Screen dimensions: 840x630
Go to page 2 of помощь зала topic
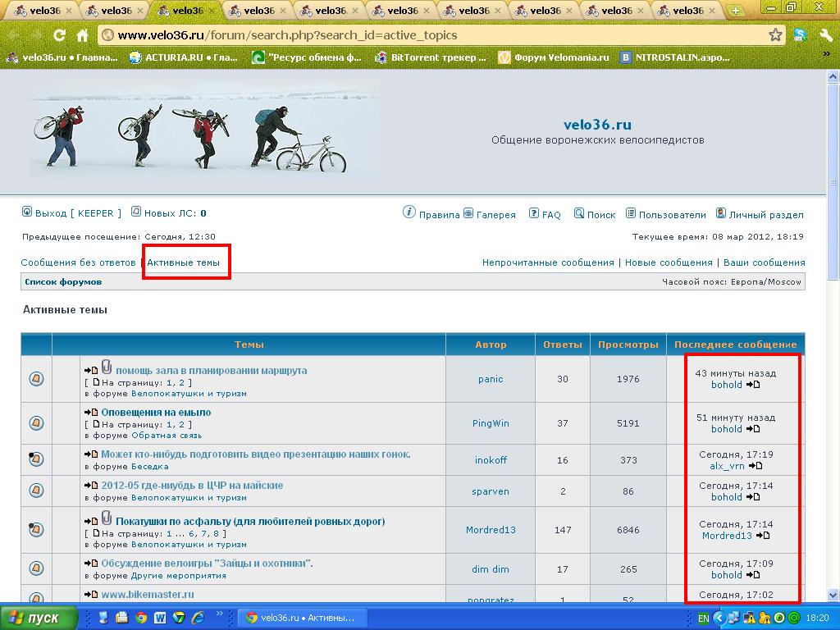[x=181, y=382]
